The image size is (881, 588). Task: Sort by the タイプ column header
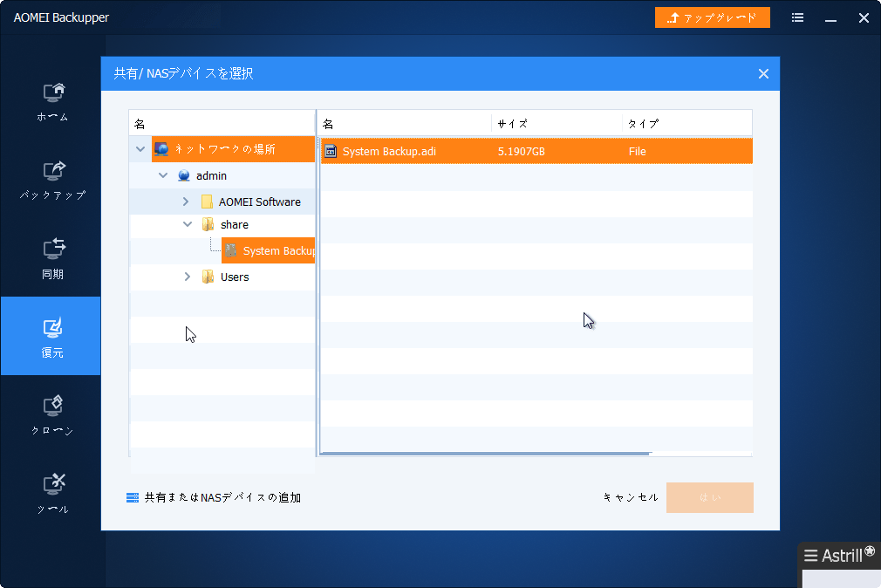tap(687, 124)
